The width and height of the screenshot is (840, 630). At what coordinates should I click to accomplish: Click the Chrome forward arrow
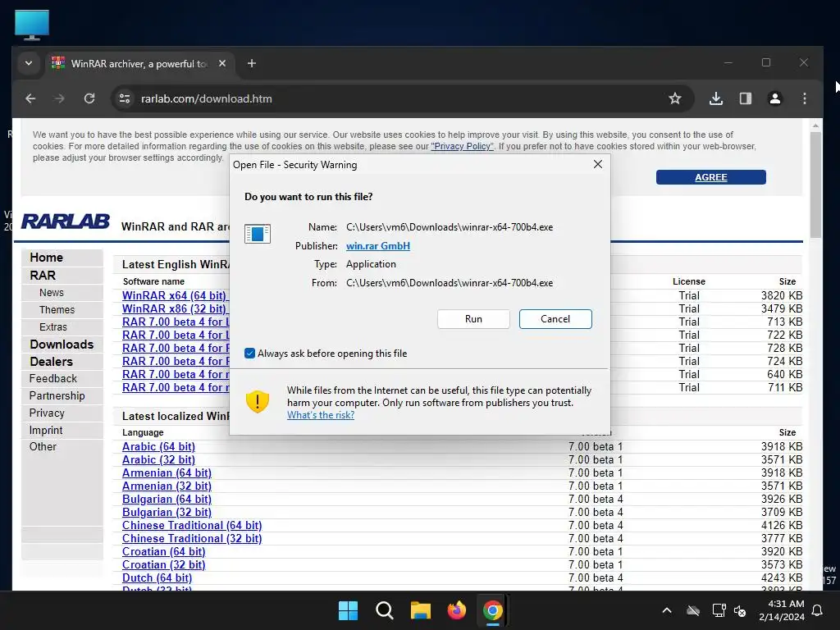pos(59,98)
